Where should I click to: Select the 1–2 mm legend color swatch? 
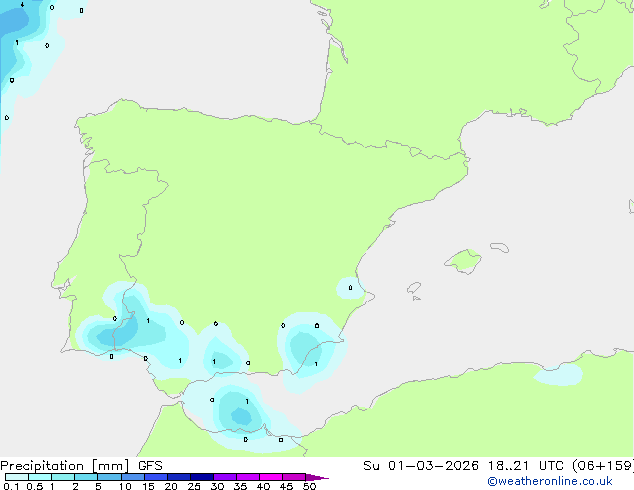click(63, 477)
